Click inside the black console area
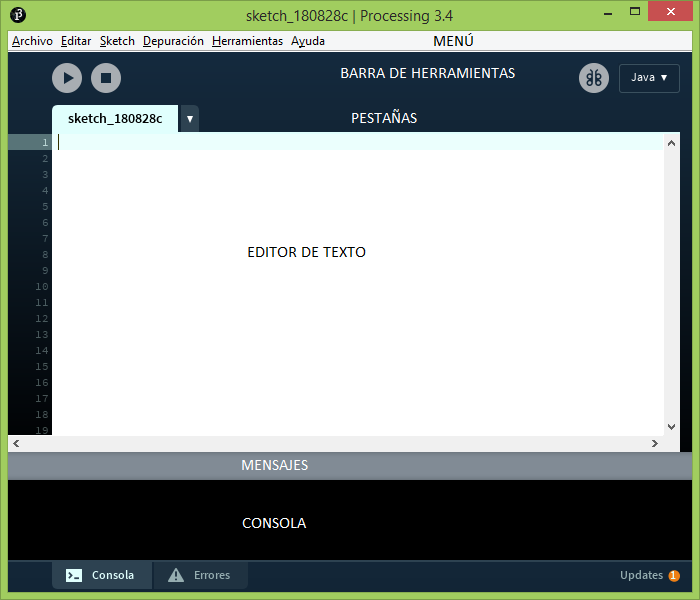This screenshot has height=600, width=700. pyautogui.click(x=350, y=520)
